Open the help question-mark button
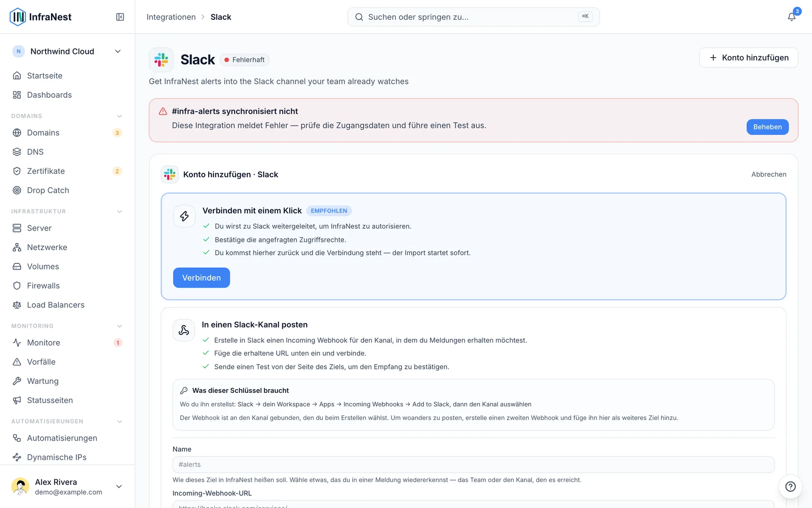Viewport: 812px width, 508px height. [x=790, y=486]
